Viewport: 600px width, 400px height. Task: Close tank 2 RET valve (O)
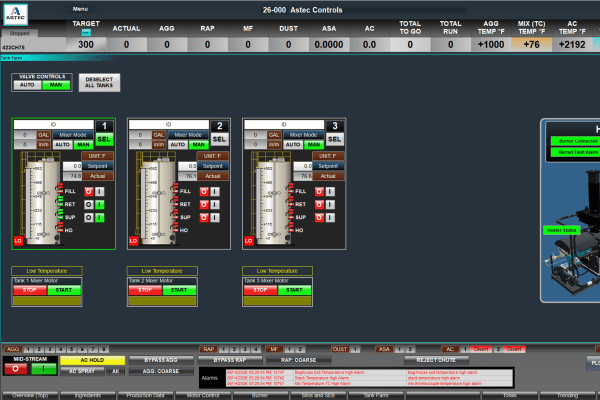click(204, 205)
